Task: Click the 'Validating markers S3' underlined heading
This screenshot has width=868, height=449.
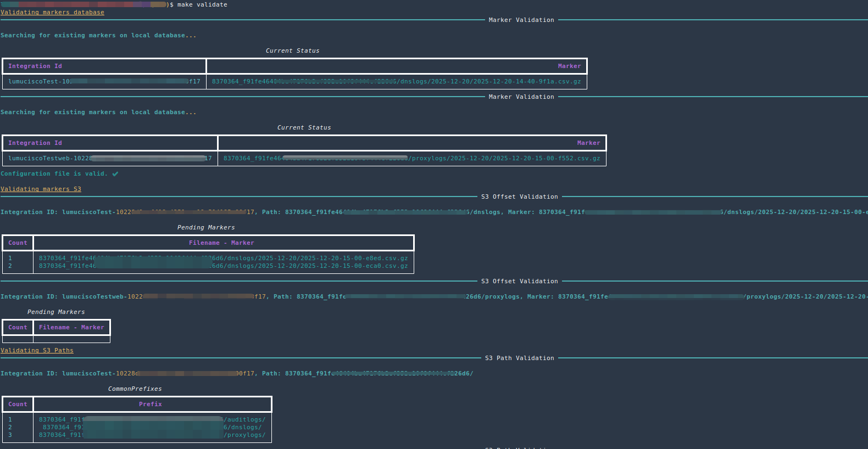Action: pyautogui.click(x=41, y=189)
